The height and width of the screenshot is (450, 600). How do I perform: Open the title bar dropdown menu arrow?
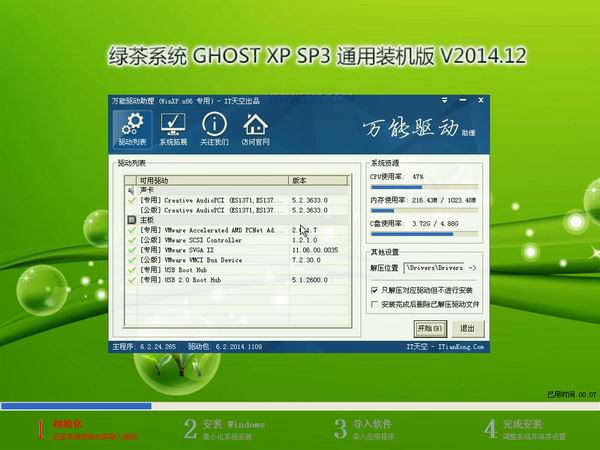click(x=444, y=100)
